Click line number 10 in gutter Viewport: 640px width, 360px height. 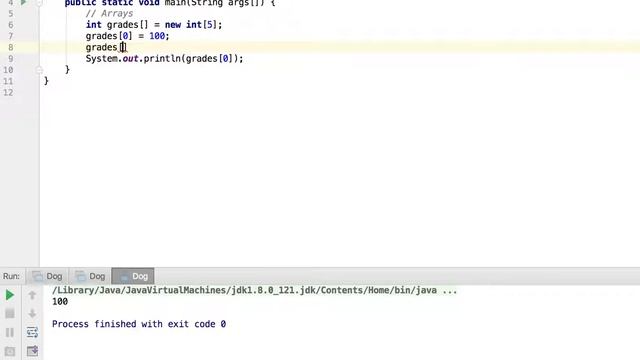(x=8, y=70)
